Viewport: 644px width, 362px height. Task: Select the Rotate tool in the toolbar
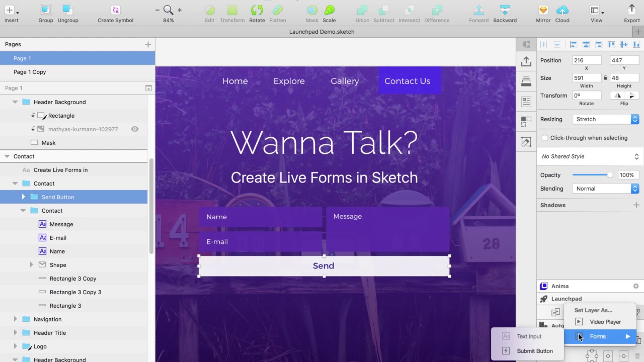point(257,11)
